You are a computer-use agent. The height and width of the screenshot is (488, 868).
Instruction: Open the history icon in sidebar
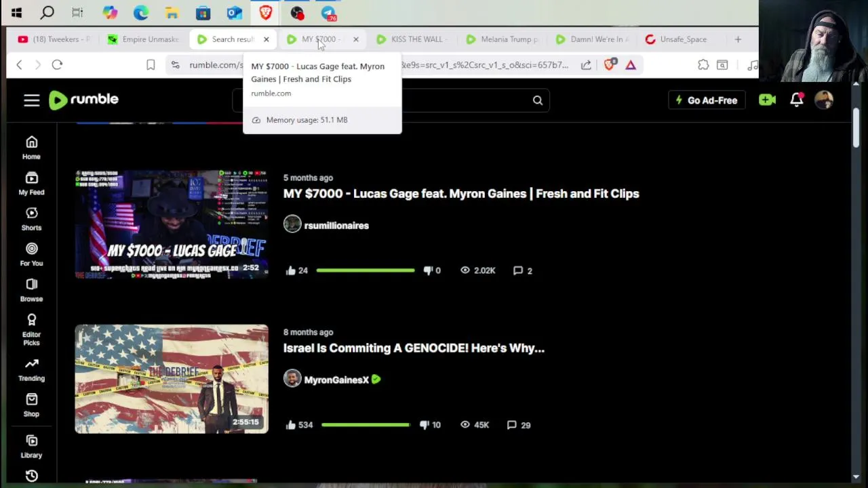pos(31,476)
